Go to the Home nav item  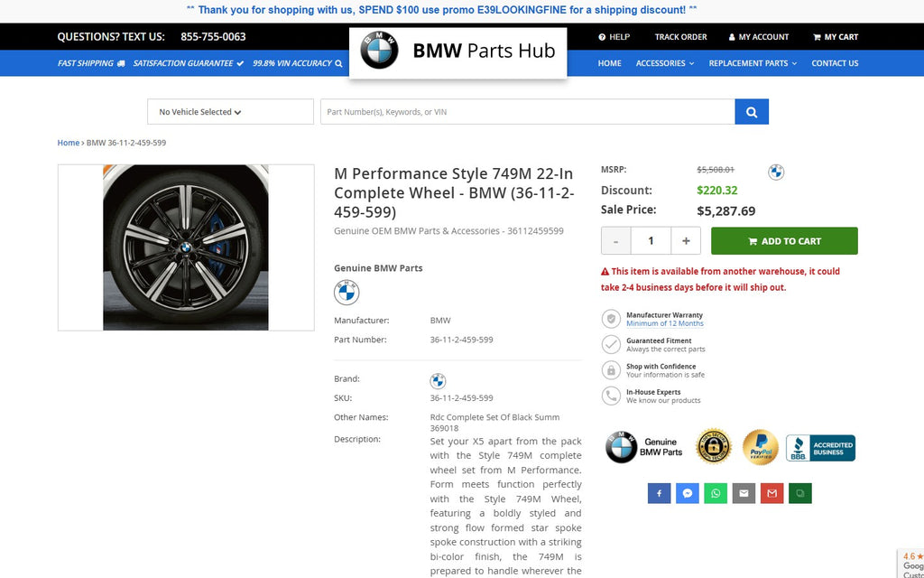[x=609, y=63]
